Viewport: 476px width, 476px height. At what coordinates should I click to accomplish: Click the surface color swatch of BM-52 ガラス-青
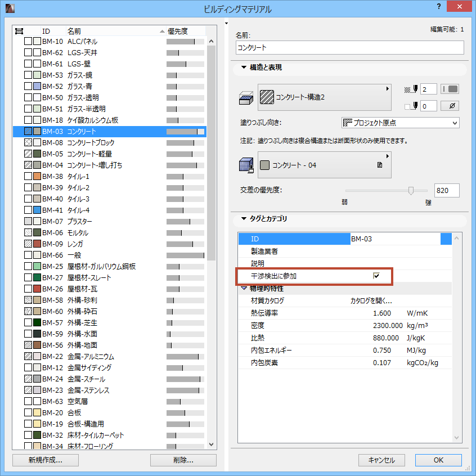coord(37,86)
